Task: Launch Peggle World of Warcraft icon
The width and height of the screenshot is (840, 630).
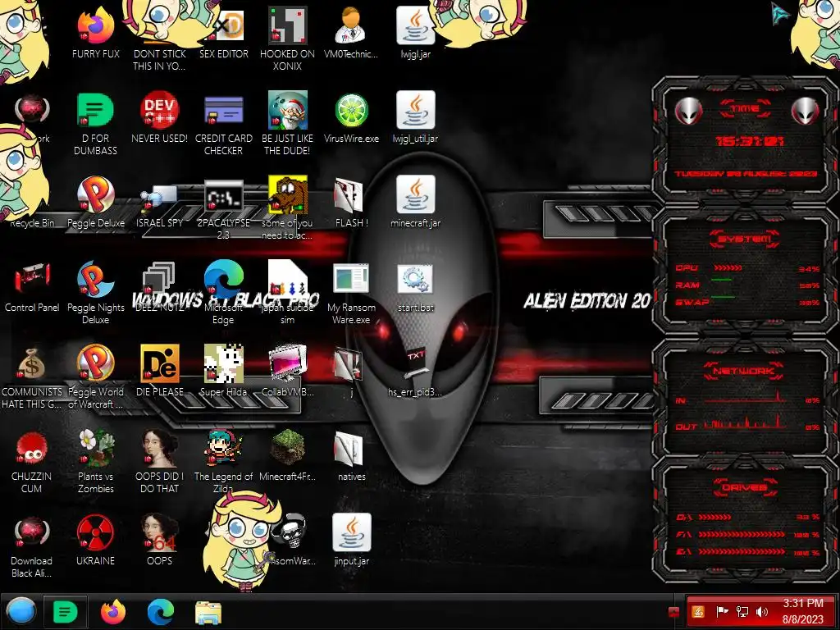Action: point(95,363)
